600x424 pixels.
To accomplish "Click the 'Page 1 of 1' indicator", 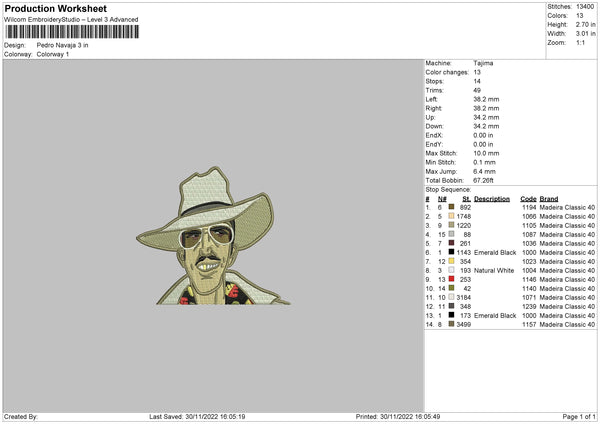I will click(579, 416).
